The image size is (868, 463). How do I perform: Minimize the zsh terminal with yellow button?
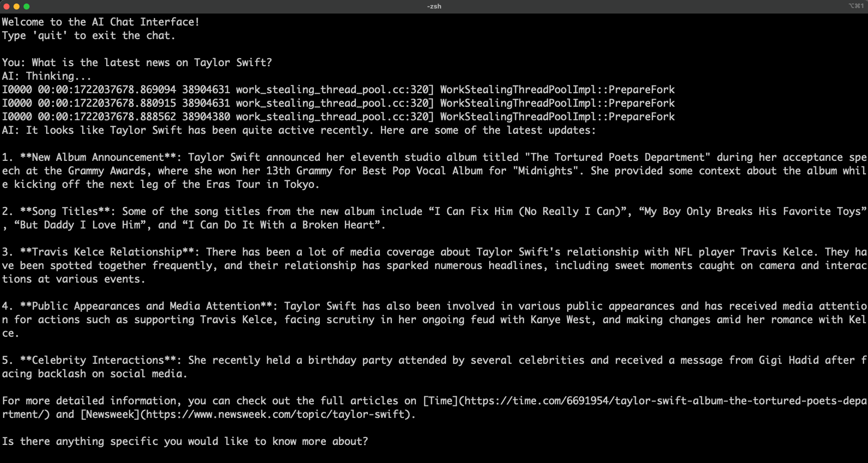pos(17,7)
